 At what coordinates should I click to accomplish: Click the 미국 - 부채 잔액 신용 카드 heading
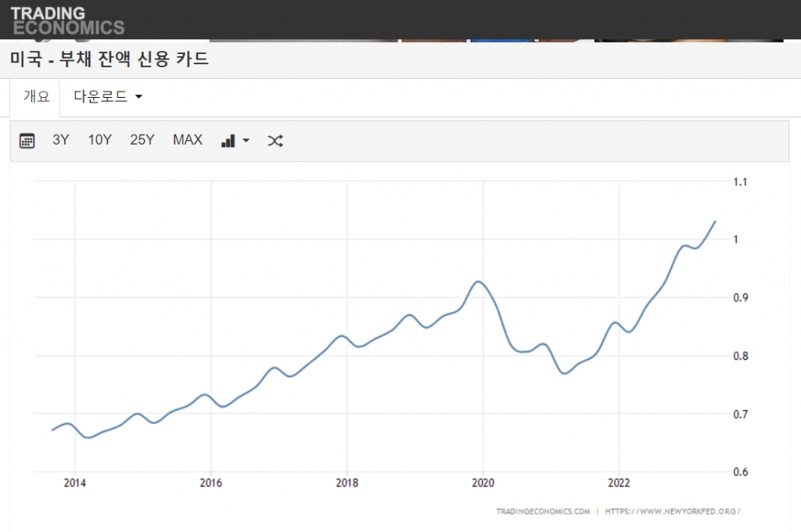point(110,59)
